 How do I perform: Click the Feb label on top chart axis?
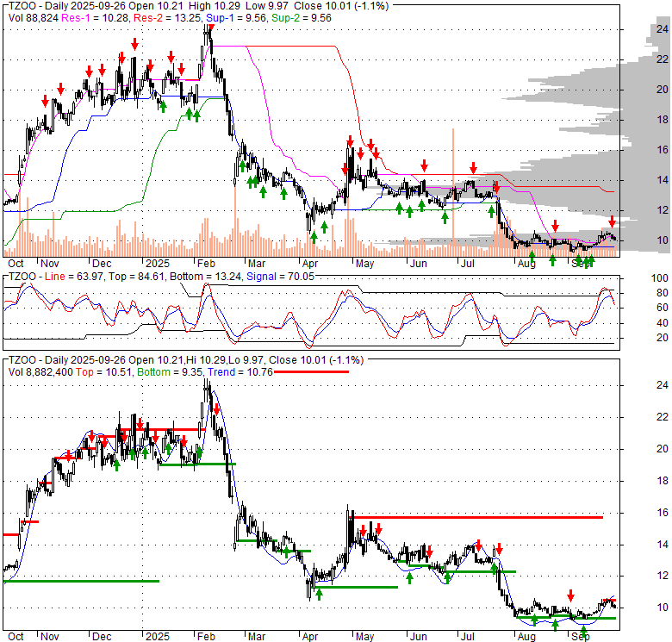pyautogui.click(x=206, y=264)
